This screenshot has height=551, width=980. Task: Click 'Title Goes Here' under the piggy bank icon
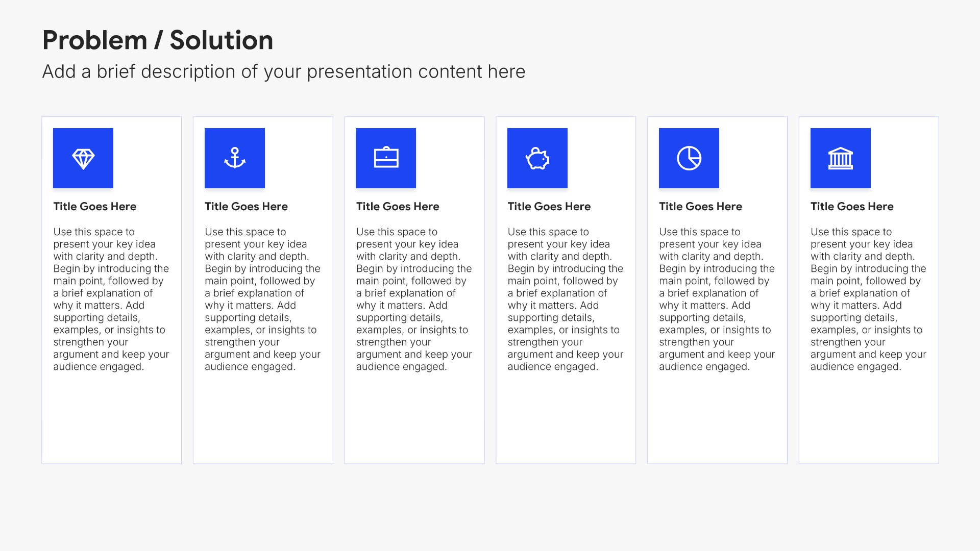coord(549,207)
